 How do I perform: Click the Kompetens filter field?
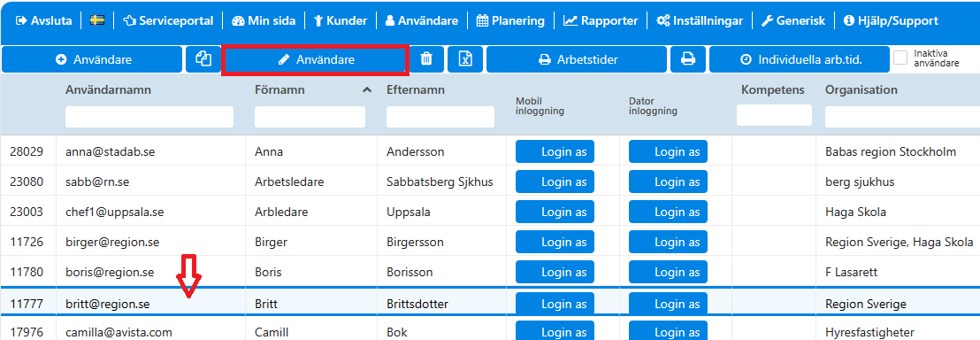(774, 115)
